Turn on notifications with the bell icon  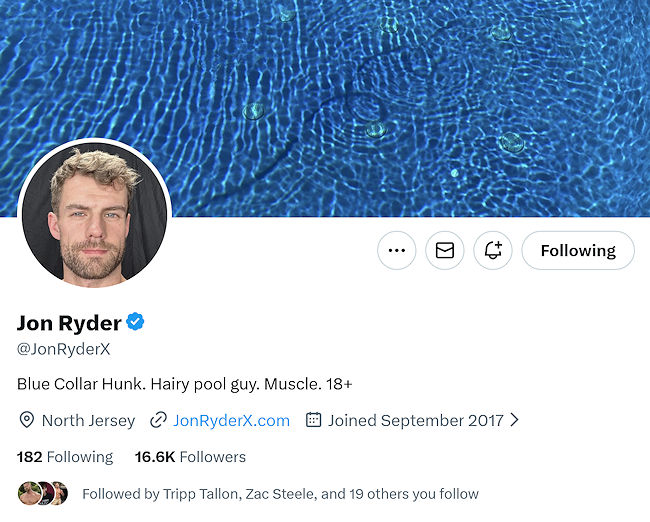[x=493, y=251]
